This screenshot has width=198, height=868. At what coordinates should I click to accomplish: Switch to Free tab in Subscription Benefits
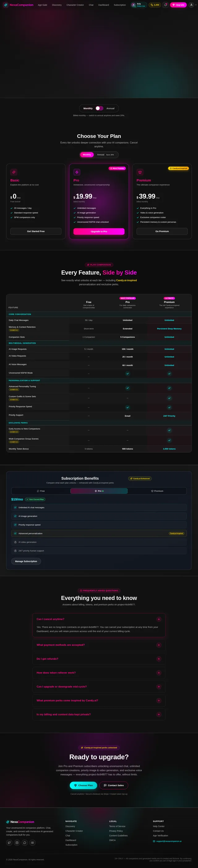tap(41, 491)
